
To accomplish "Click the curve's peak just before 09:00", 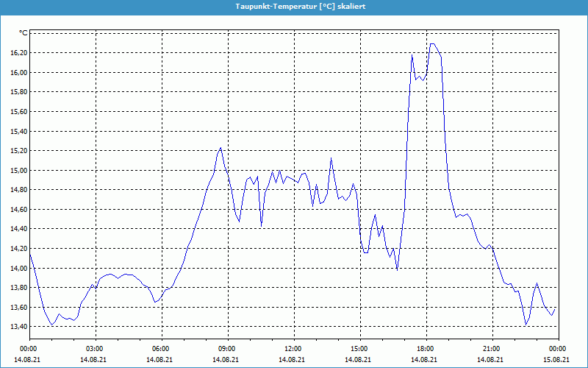I will pyautogui.click(x=220, y=148).
